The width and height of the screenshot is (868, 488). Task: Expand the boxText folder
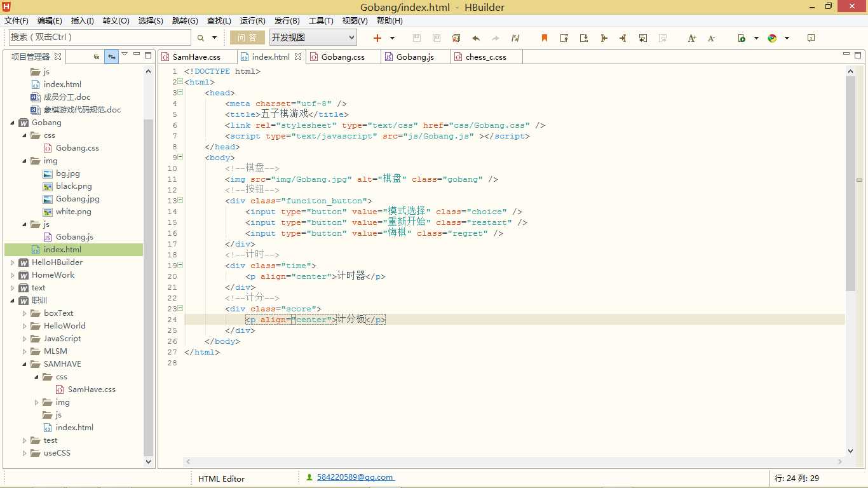(x=24, y=313)
